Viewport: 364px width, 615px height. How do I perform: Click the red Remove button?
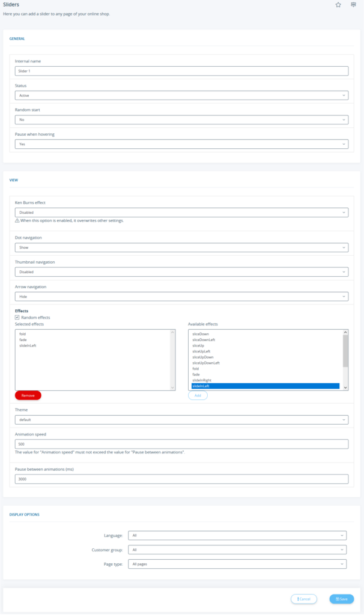point(28,395)
